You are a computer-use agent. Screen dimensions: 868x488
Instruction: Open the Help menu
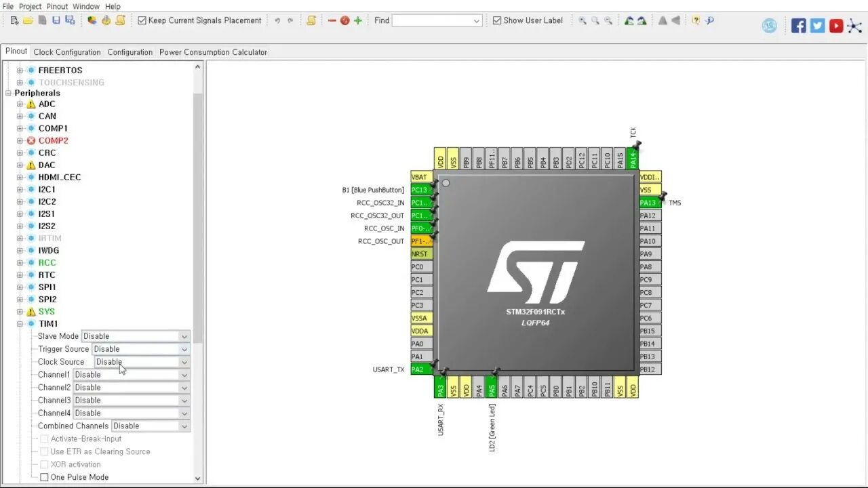point(113,6)
